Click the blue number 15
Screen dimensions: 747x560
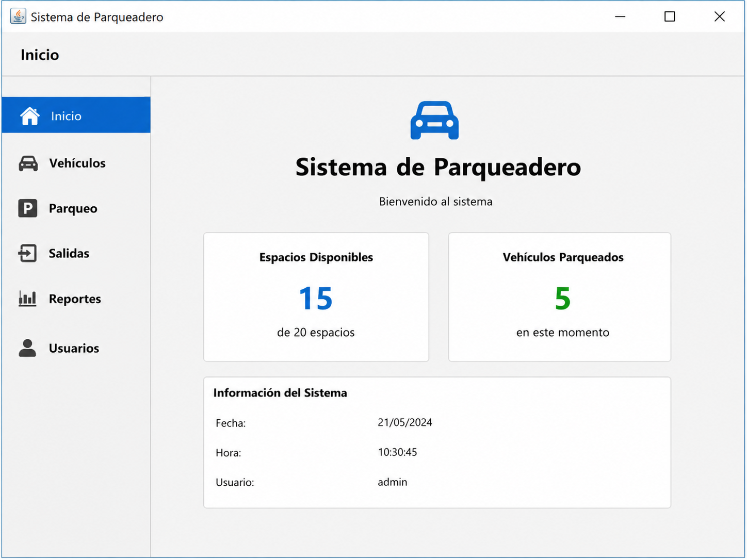point(316,299)
